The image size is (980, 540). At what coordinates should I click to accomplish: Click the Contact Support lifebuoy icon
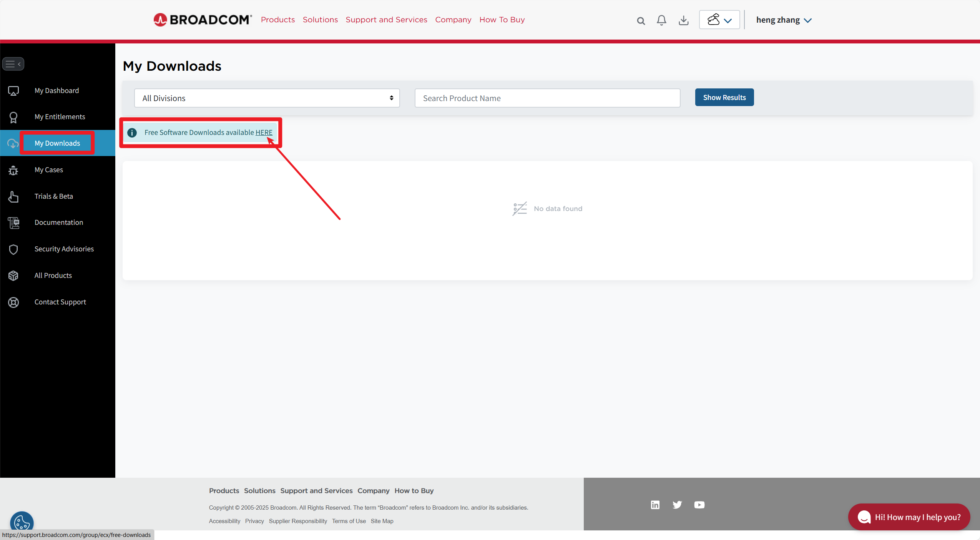click(x=13, y=302)
